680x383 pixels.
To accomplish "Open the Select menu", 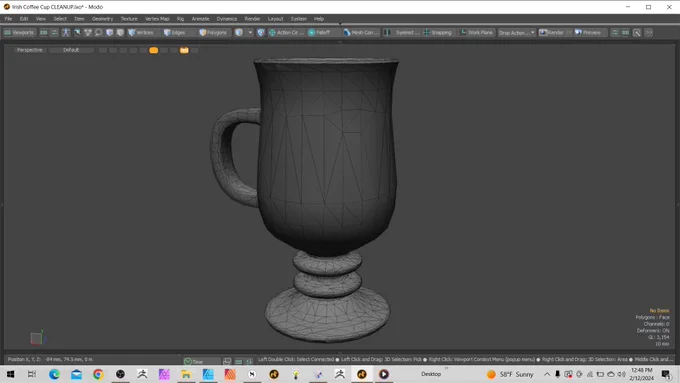I will pyautogui.click(x=60, y=19).
